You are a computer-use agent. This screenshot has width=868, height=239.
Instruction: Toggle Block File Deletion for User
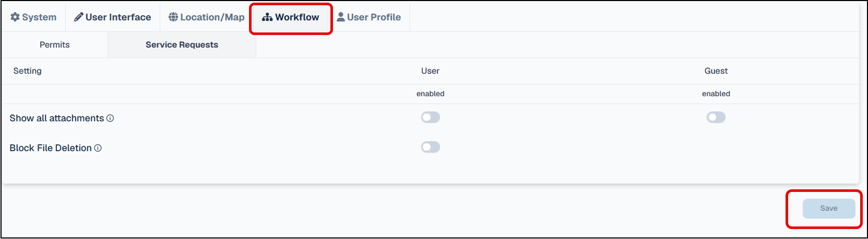click(x=431, y=147)
